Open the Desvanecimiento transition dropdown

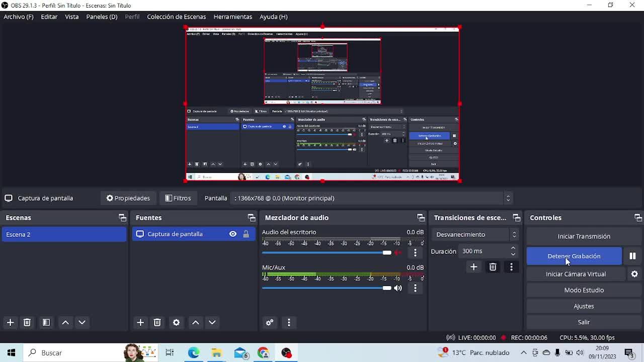[476, 234]
